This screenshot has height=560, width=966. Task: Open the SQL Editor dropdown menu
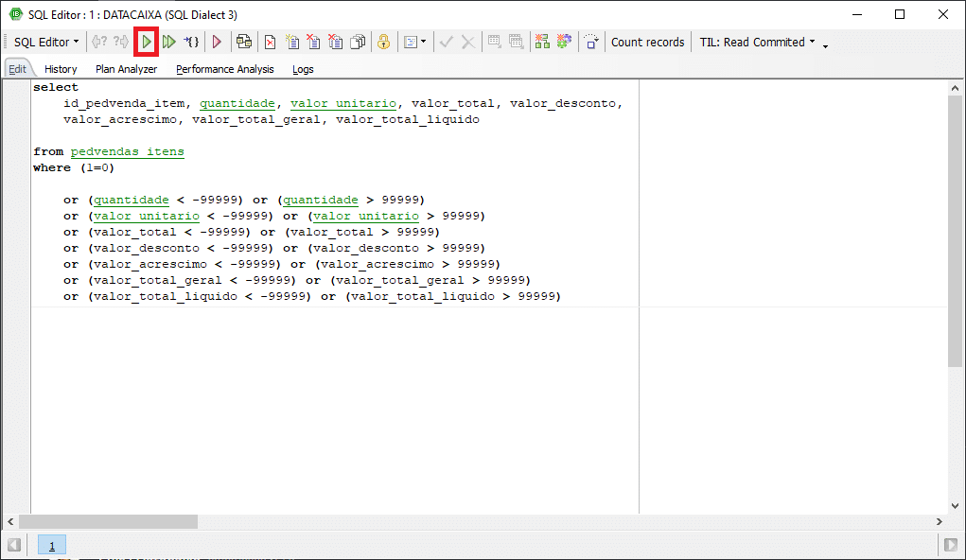click(x=46, y=42)
